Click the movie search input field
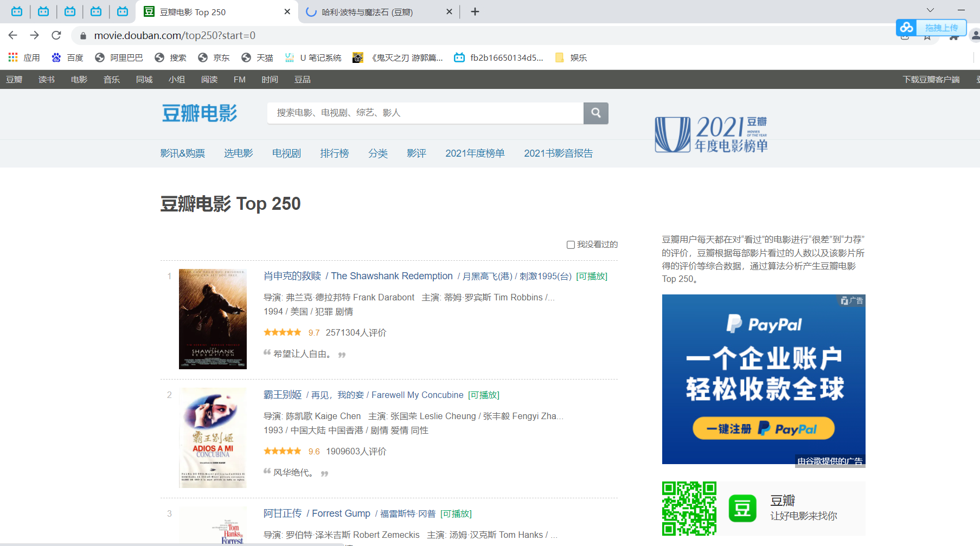The image size is (980, 546). 425,113
